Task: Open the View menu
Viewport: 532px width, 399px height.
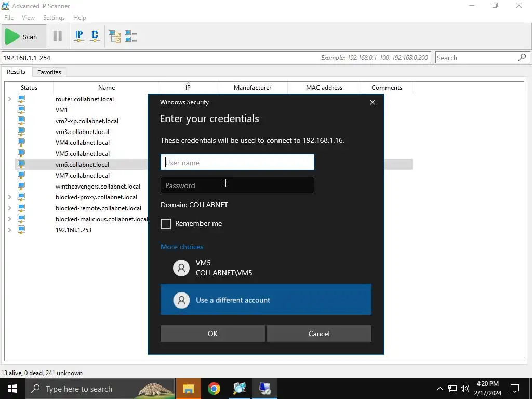Action: coord(28,17)
